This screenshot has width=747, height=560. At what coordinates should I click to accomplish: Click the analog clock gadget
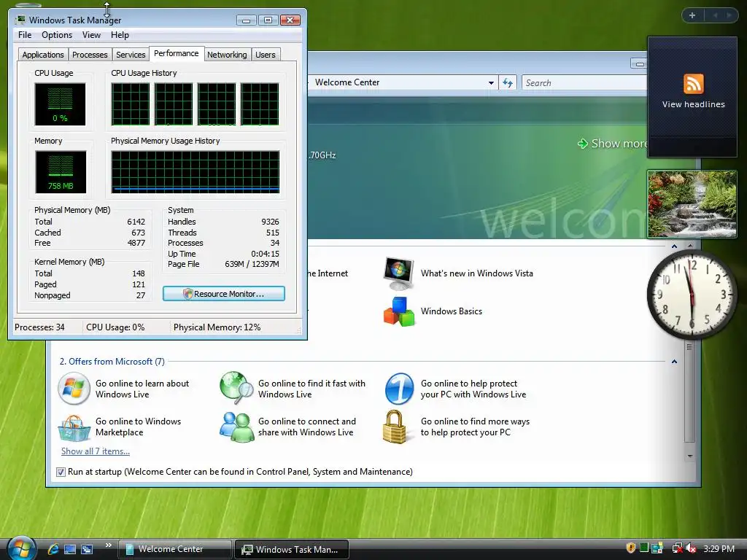(x=692, y=295)
